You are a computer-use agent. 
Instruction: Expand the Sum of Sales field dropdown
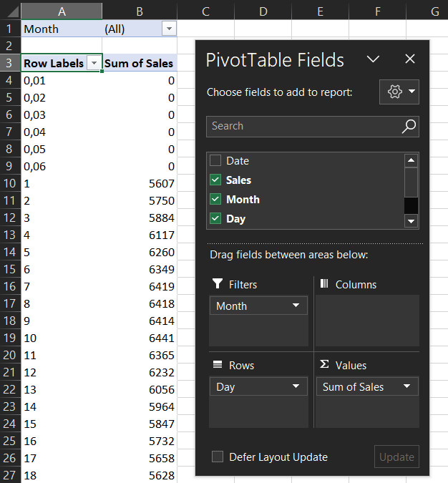[406, 387]
